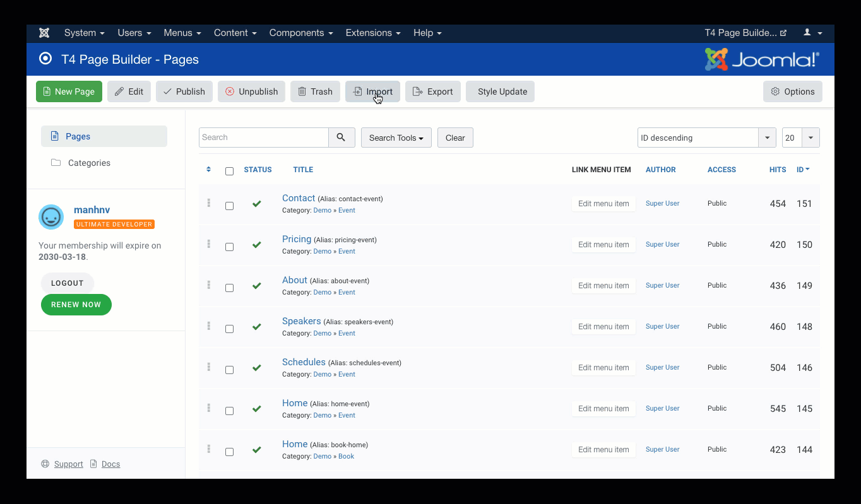Open the user account icon menu
The image size is (861, 504).
[x=812, y=33]
